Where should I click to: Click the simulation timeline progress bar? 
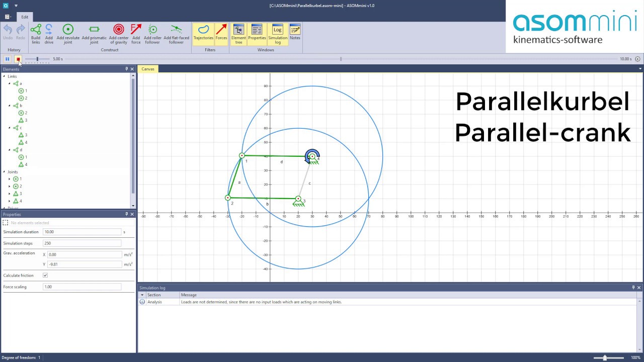[x=341, y=59]
